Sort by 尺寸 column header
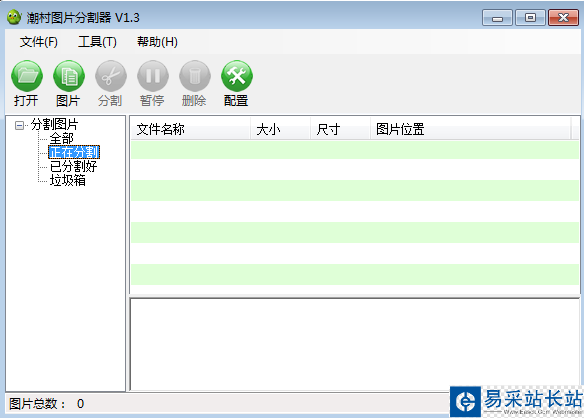The width and height of the screenshot is (584, 418). pyautogui.click(x=340, y=129)
